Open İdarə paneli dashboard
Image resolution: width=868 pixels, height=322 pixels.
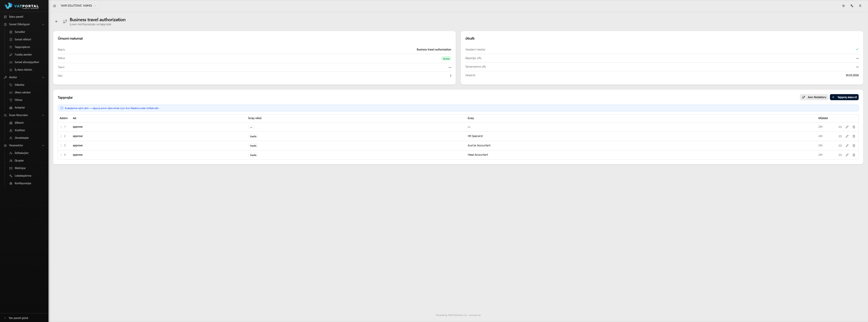(24, 17)
